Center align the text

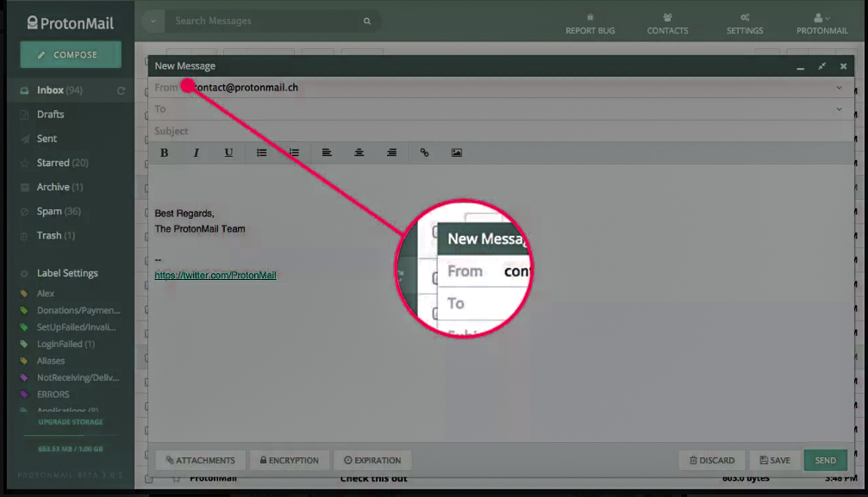pyautogui.click(x=359, y=152)
